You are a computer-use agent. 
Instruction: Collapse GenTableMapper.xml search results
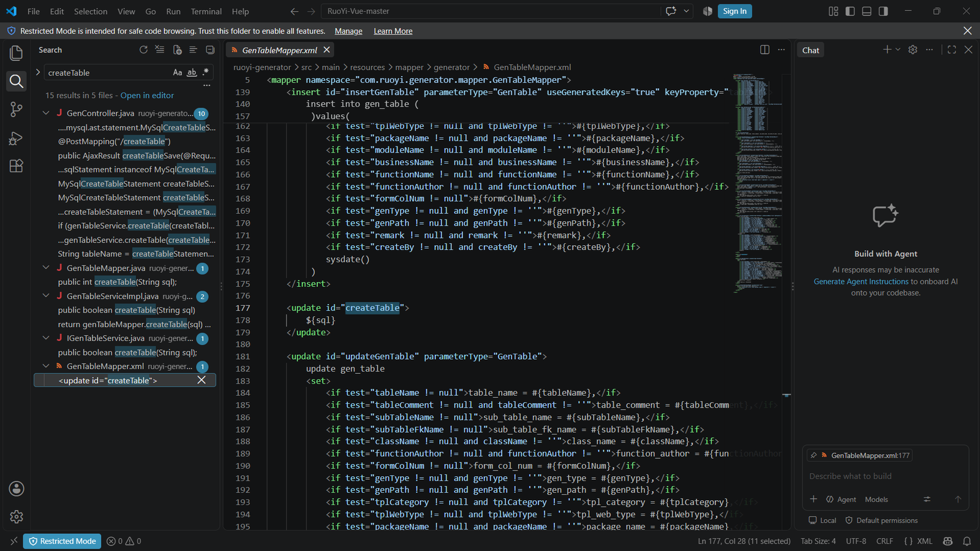(46, 366)
